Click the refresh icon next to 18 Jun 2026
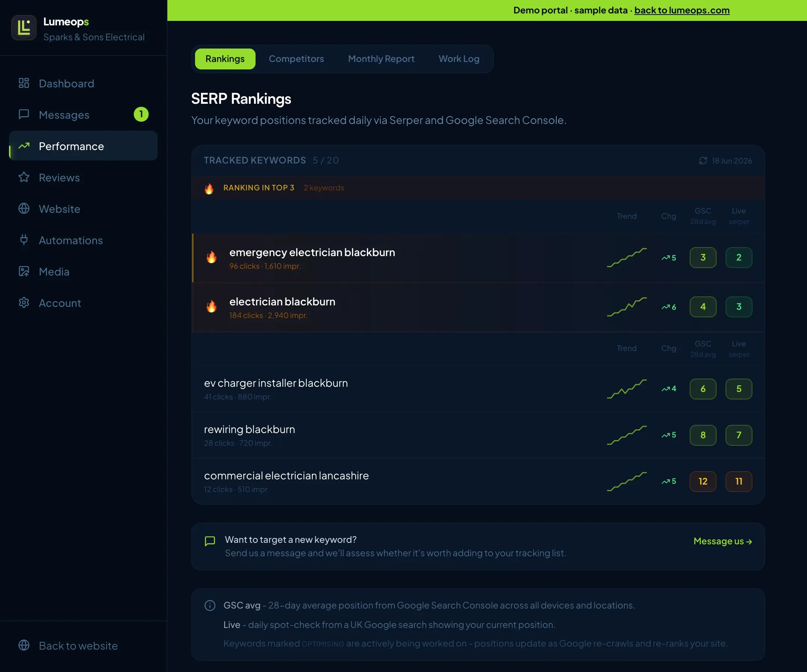Screen dimensions: 807x672 (703, 161)
